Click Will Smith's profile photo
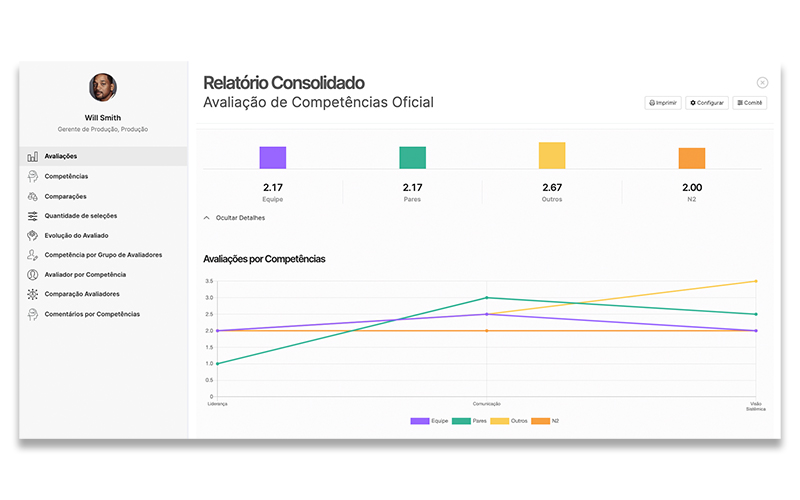Screen dimensions: 800x500 click(x=102, y=87)
